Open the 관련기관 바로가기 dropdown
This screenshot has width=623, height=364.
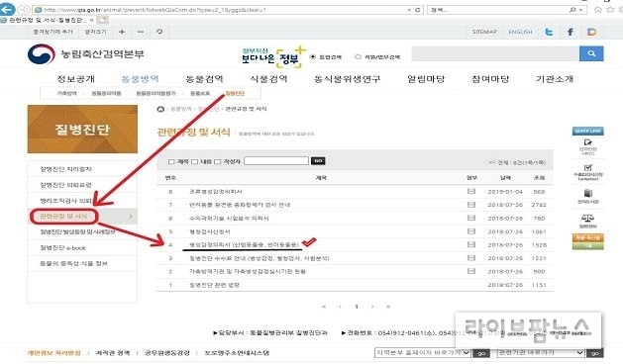[541, 352]
